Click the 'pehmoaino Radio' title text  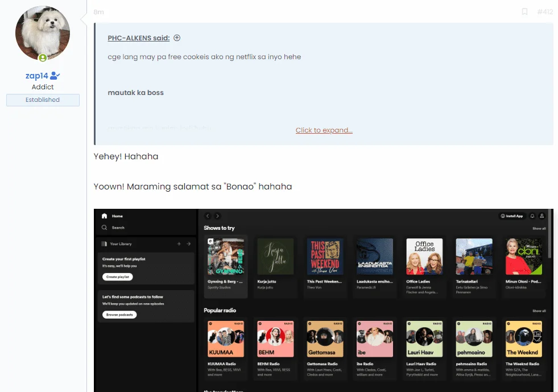click(x=472, y=364)
